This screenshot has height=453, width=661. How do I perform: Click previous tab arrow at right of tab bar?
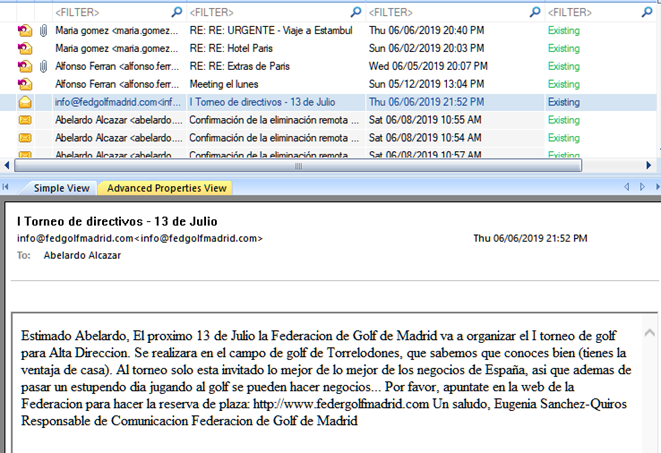pyautogui.click(x=627, y=187)
